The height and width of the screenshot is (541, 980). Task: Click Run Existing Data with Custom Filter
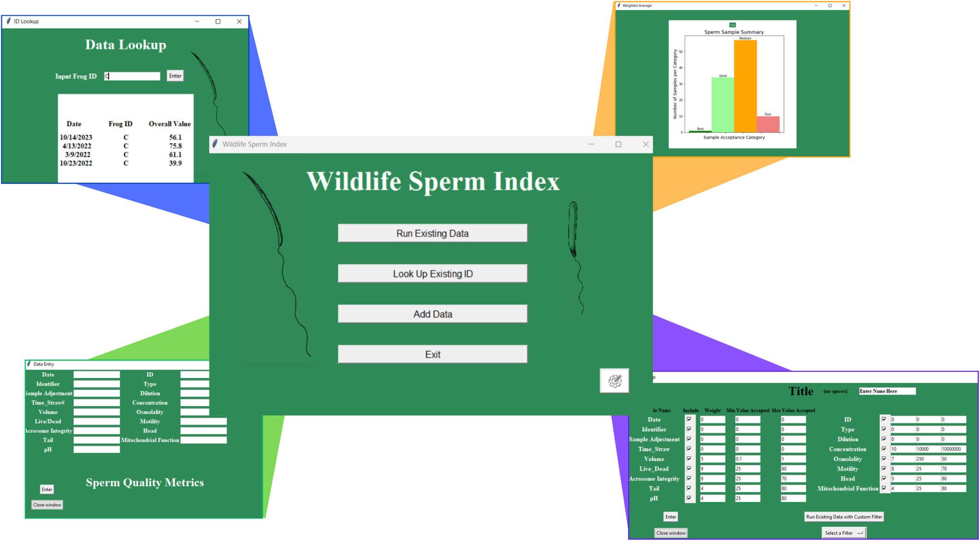pos(844,517)
